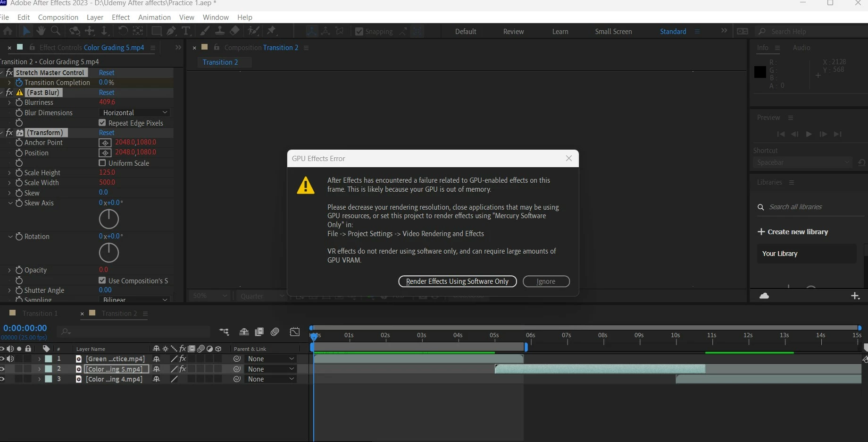Reset the Stretch Master Control effect
Viewport: 868px width, 442px height.
[107, 73]
